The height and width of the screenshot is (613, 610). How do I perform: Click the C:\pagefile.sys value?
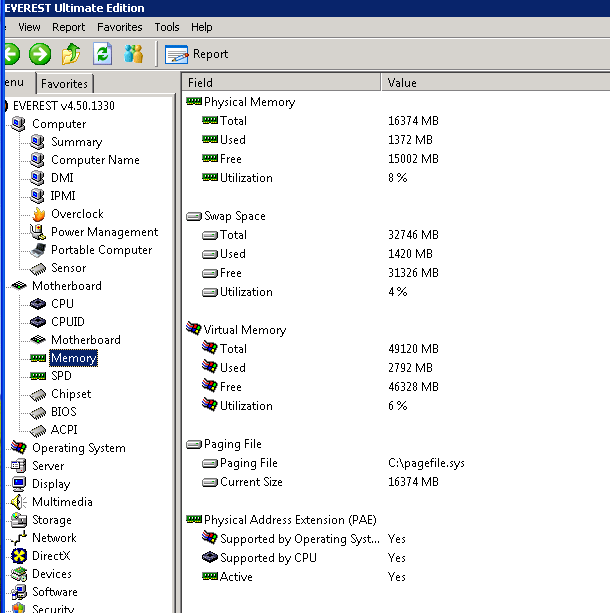tap(426, 463)
